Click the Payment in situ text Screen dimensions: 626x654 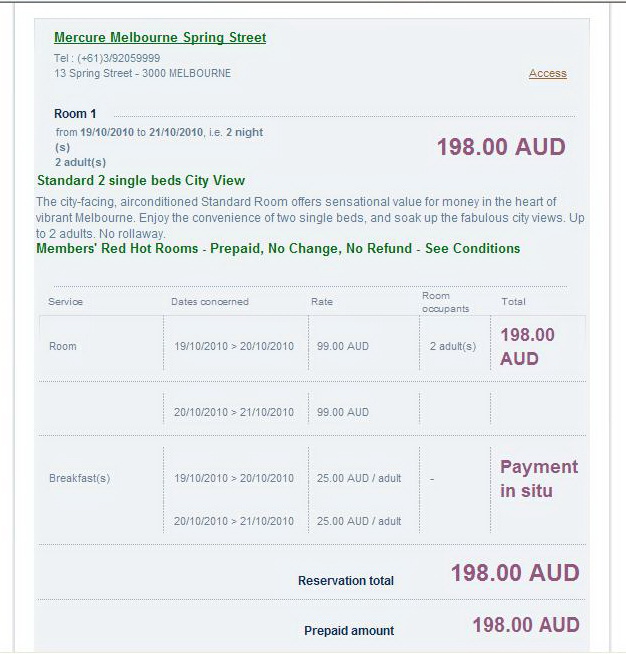(538, 478)
